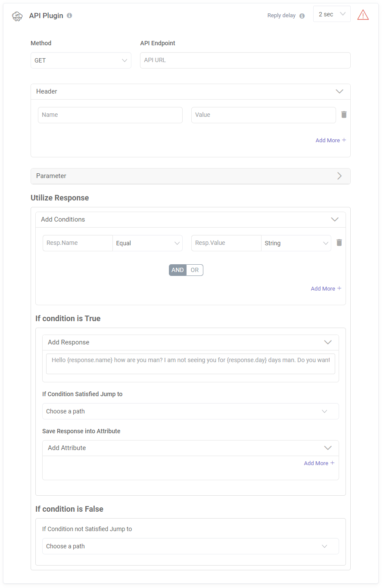This screenshot has height=588, width=383.
Task: Expand the Parameter section
Action: pyautogui.click(x=190, y=176)
